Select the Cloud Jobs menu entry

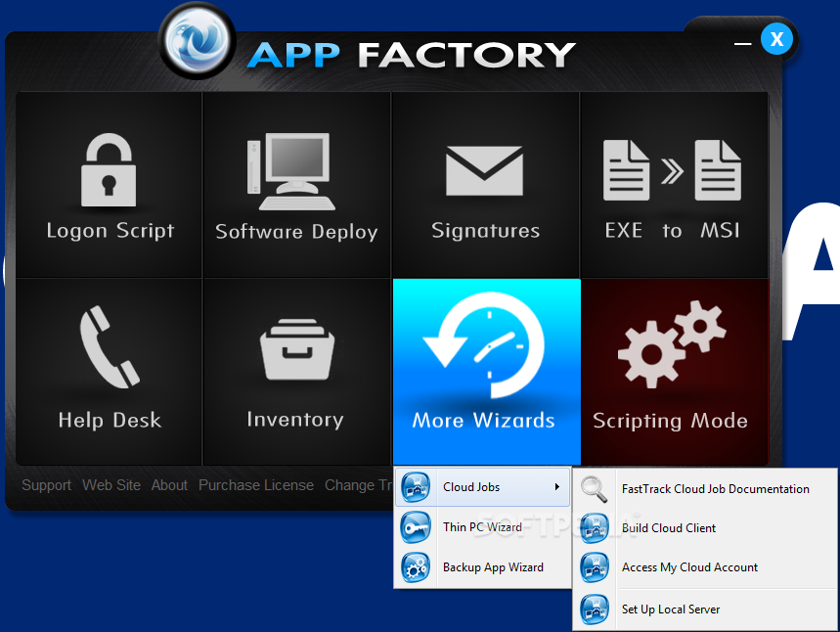[483, 487]
